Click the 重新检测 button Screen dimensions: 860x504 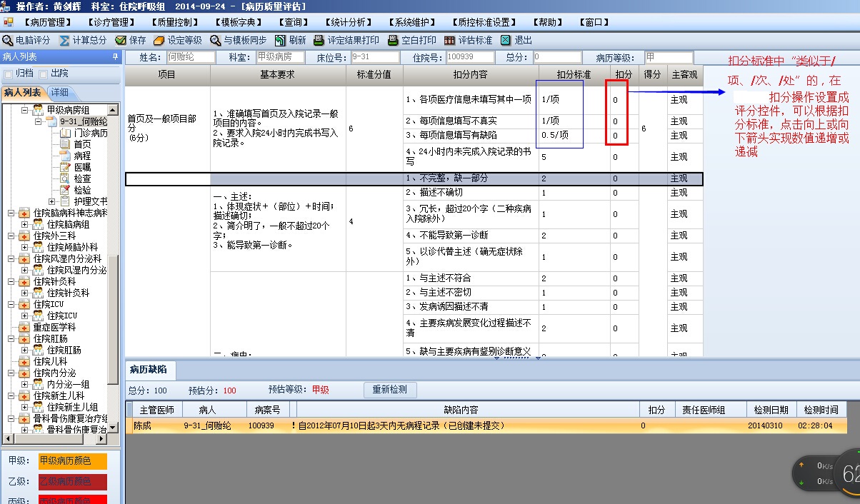pos(389,390)
